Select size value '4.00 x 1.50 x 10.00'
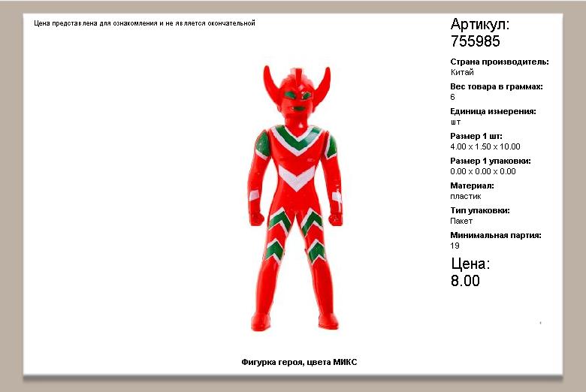 pos(485,146)
